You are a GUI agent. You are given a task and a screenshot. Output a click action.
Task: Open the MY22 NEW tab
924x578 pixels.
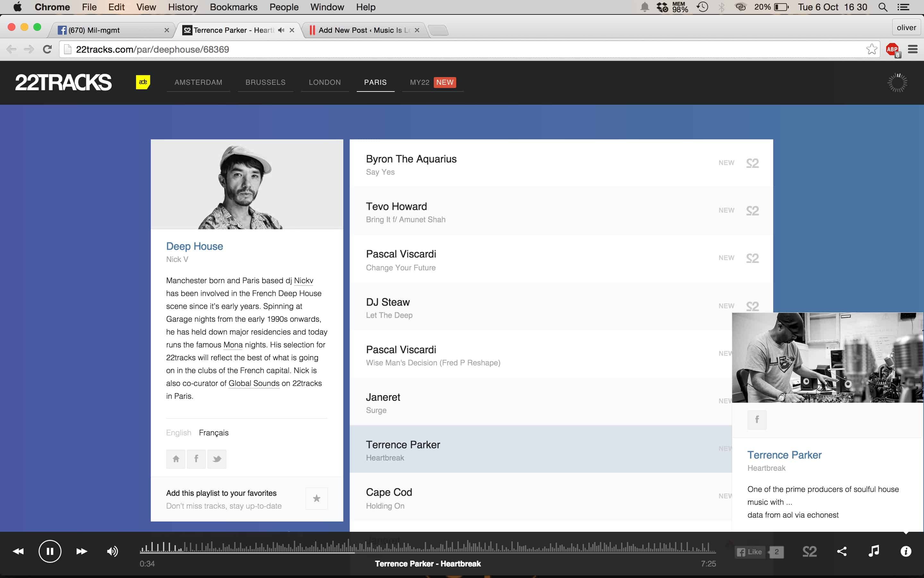click(432, 82)
